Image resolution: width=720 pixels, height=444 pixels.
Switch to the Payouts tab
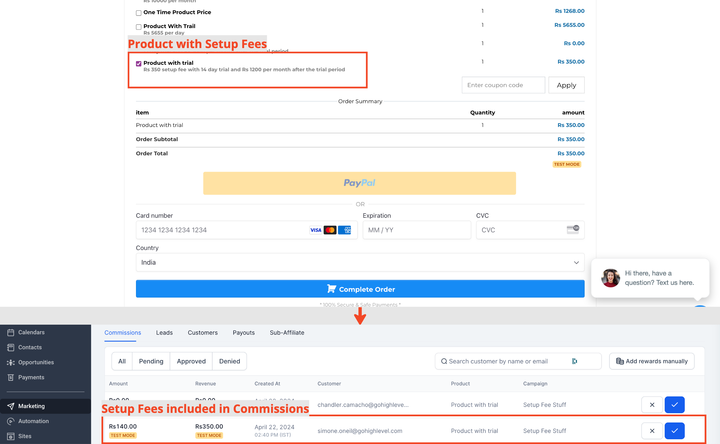tap(243, 332)
